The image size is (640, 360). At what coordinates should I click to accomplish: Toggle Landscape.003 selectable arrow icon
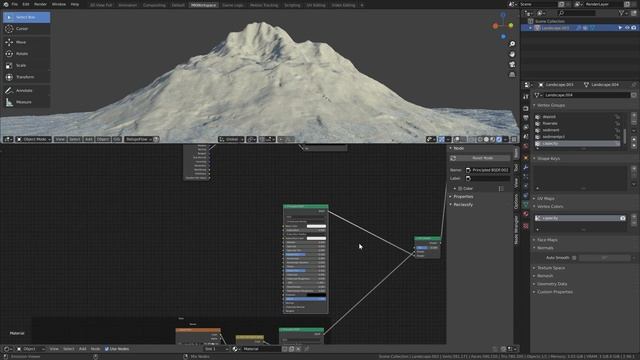pyautogui.click(x=620, y=28)
